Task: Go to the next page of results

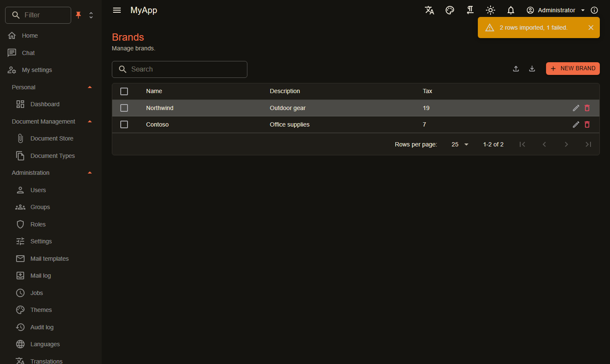Action: coord(566,144)
